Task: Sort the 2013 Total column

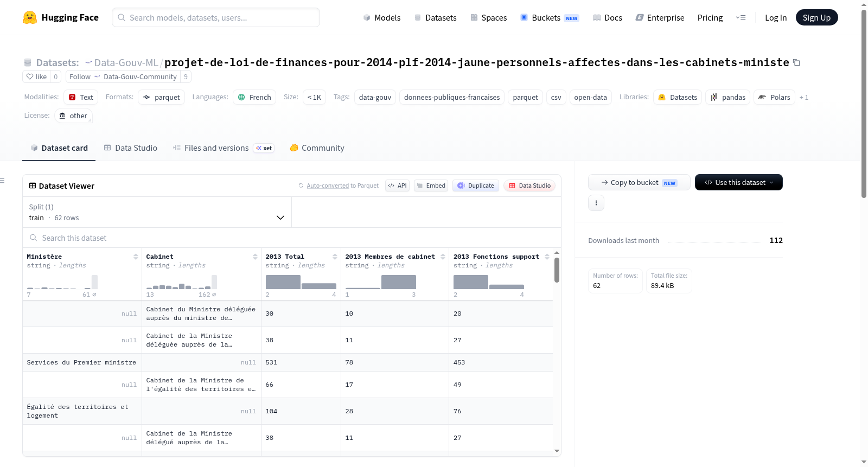Action: click(x=335, y=257)
